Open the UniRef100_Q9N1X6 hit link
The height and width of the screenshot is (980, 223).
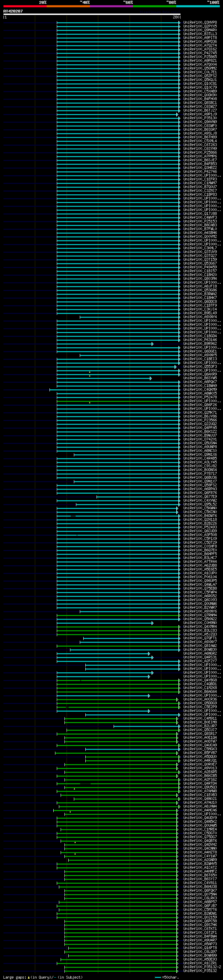click(200, 455)
